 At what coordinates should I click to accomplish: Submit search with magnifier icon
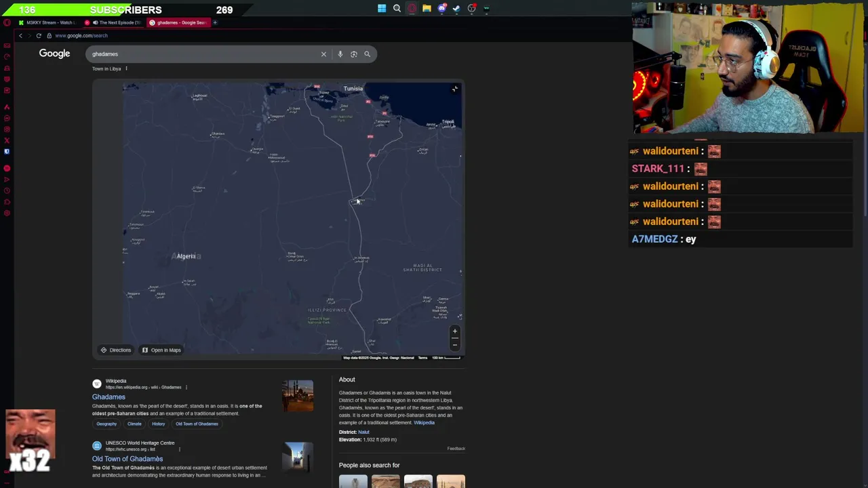coord(367,54)
